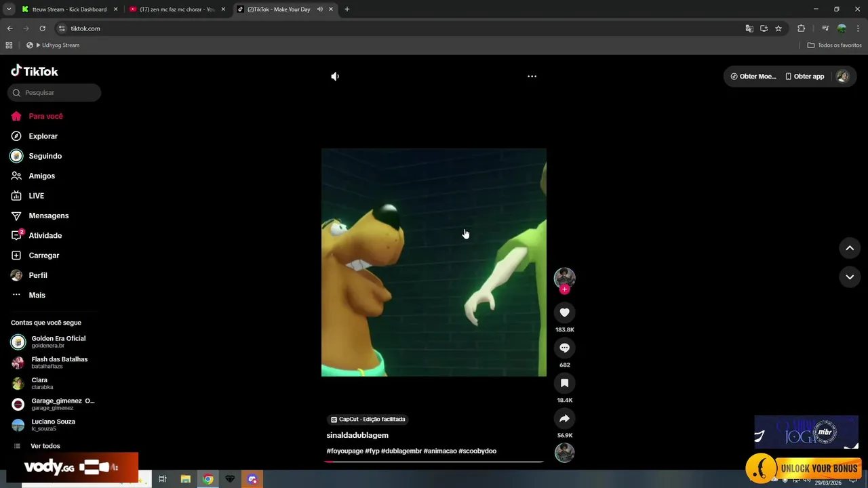Open Chrome three-dot menu
This screenshot has height=488, width=868.
tap(859, 28)
